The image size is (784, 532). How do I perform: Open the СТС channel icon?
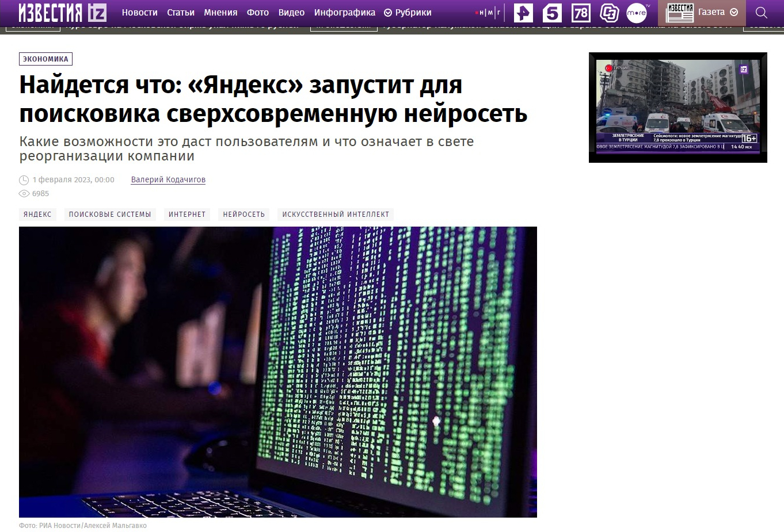[x=609, y=13]
